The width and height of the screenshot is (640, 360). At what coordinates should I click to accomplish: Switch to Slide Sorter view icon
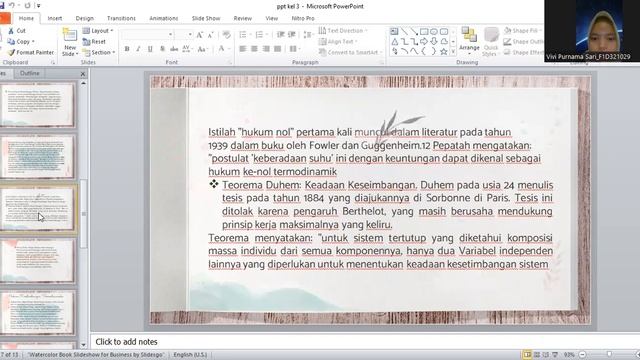pos(537,355)
